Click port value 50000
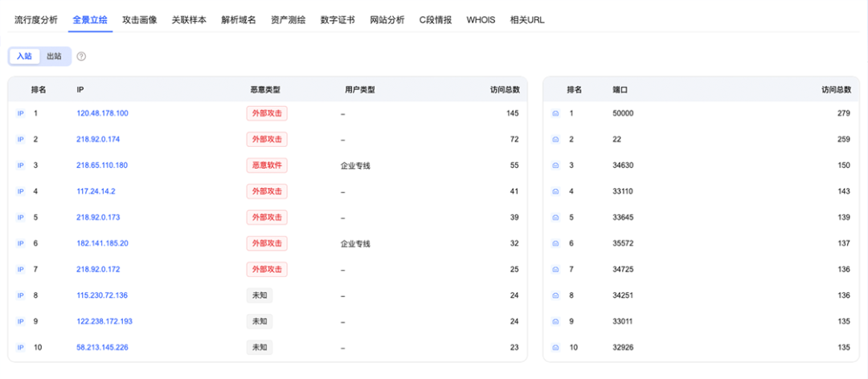Screen dimensions: 868x379 [624, 113]
